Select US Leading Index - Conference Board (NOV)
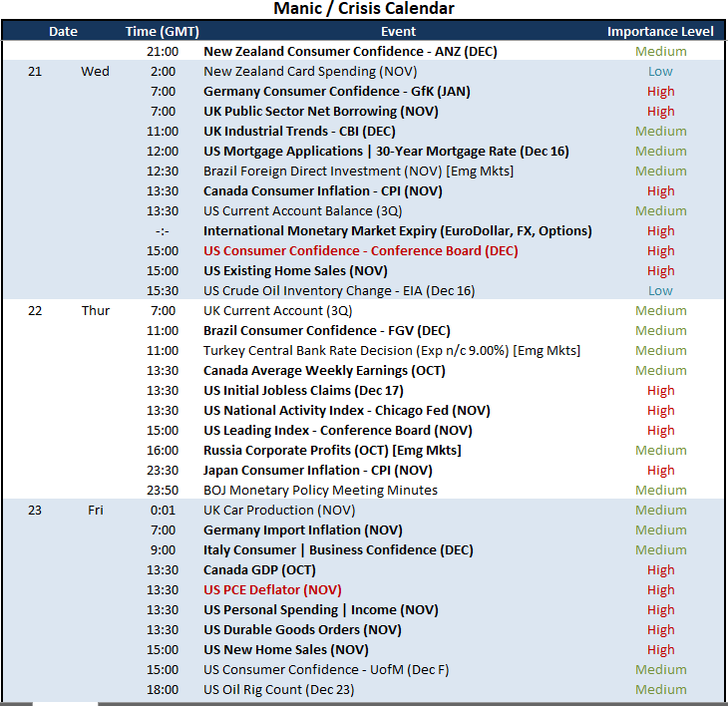 337,431
